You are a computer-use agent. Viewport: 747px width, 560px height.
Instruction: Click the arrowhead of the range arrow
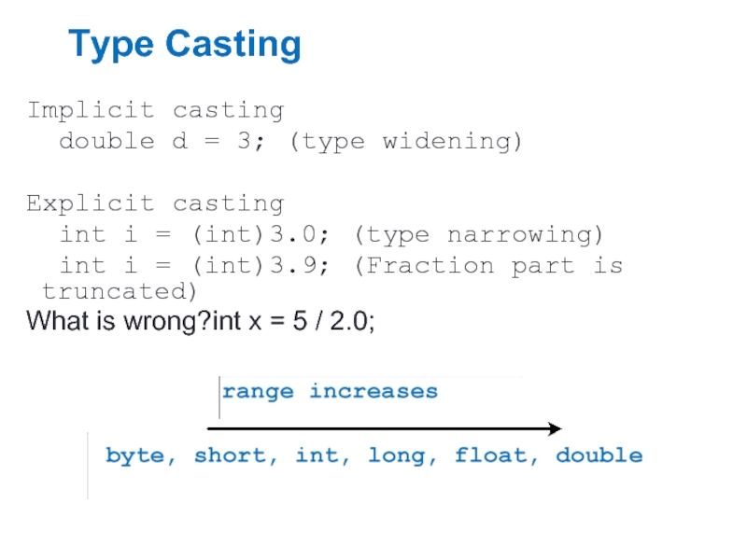[555, 428]
